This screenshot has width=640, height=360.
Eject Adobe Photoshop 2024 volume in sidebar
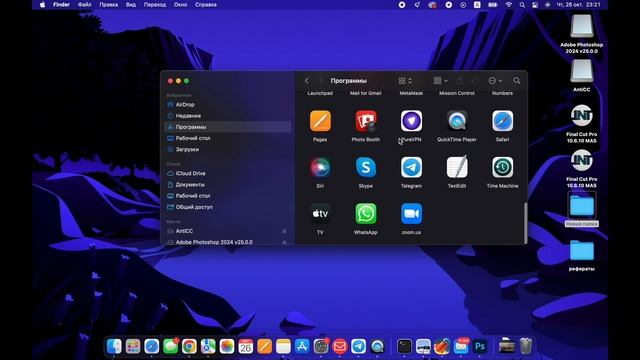click(284, 242)
